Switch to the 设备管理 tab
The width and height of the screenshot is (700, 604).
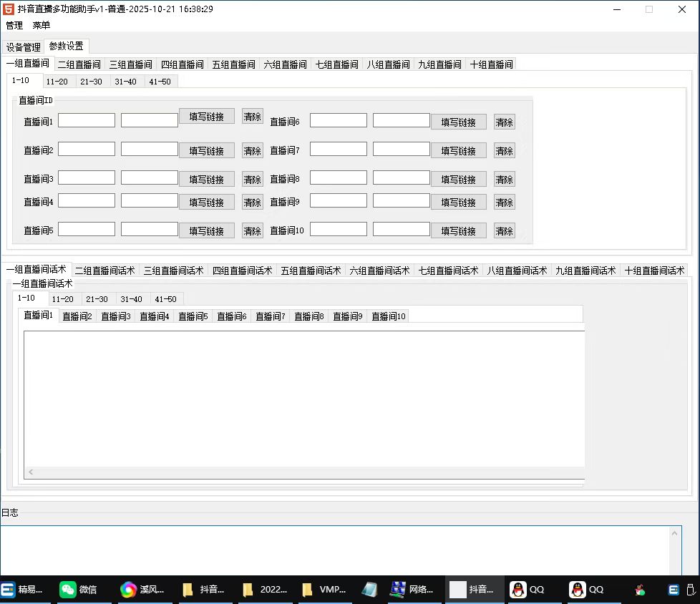pos(24,47)
